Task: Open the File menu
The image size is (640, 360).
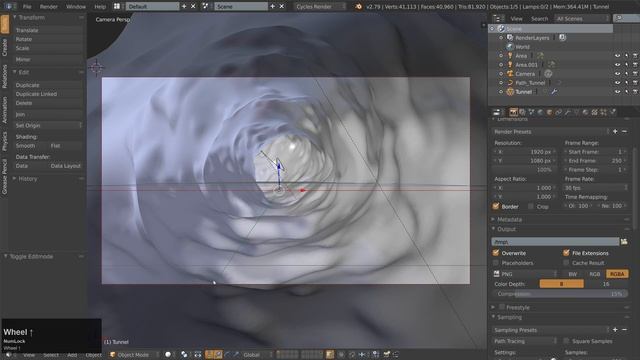Action: click(x=27, y=7)
